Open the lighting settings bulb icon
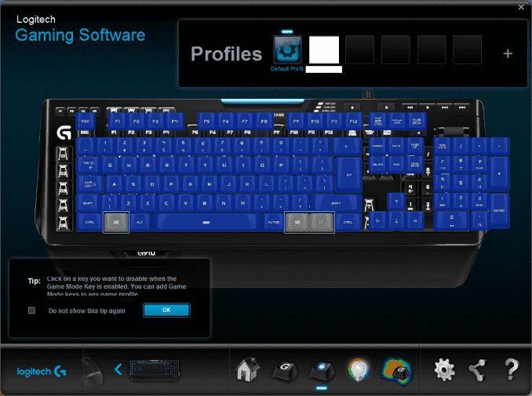The image size is (532, 396). pyautogui.click(x=358, y=369)
